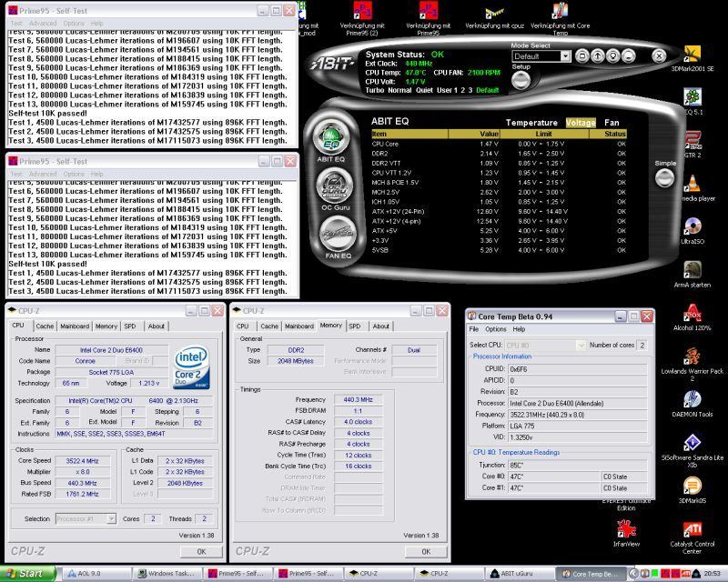Switch to the Fan tab in ABIT EQ
This screenshot has width=728, height=582.
(612, 123)
